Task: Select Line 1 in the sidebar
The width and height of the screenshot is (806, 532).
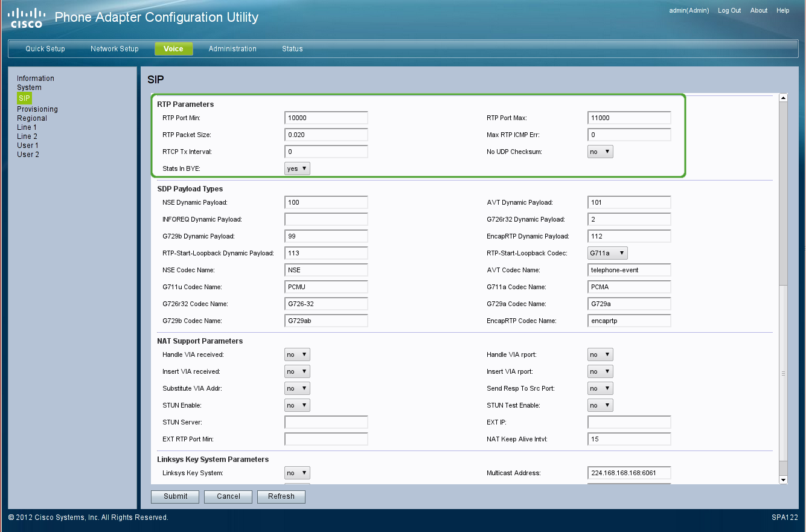Action: pos(27,127)
